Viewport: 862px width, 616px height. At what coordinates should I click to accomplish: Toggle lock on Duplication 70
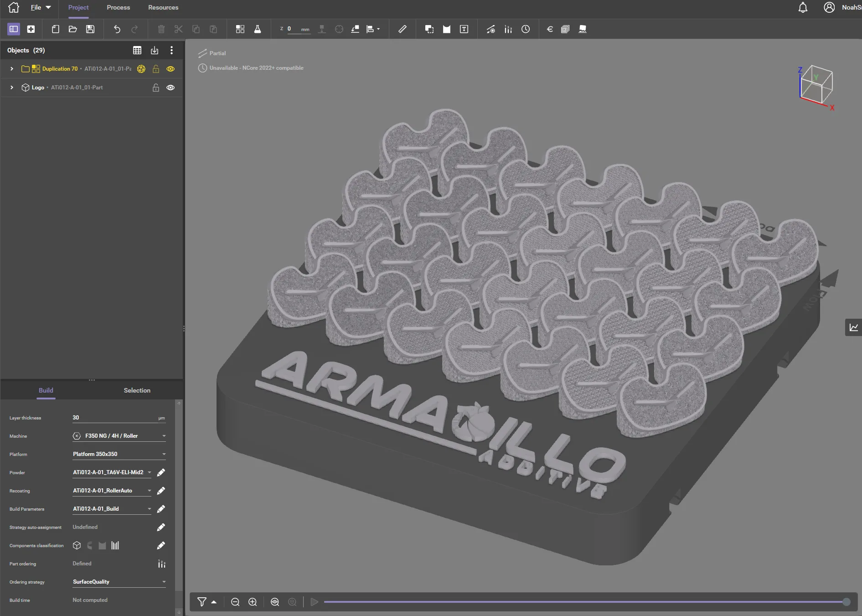tap(156, 69)
